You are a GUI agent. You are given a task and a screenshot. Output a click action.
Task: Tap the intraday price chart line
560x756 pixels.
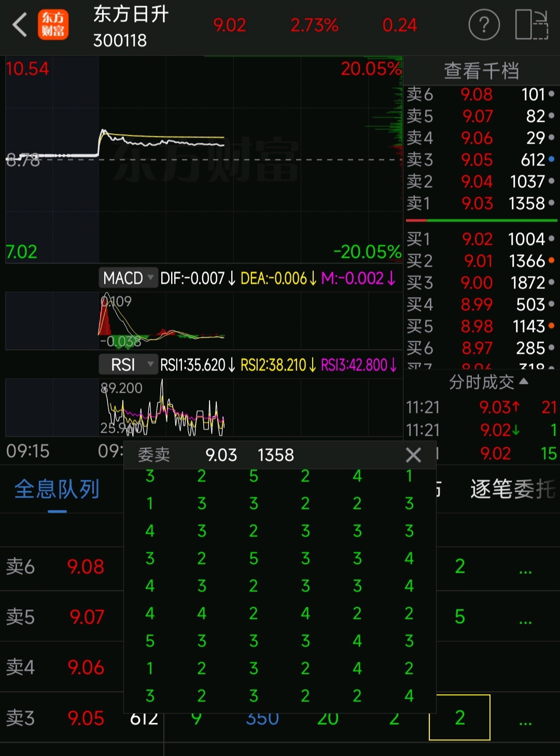[x=162, y=143]
